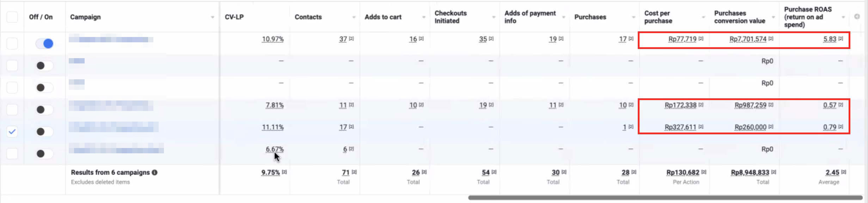
Task: Turn off the active first campaign toggle
Action: [44, 43]
